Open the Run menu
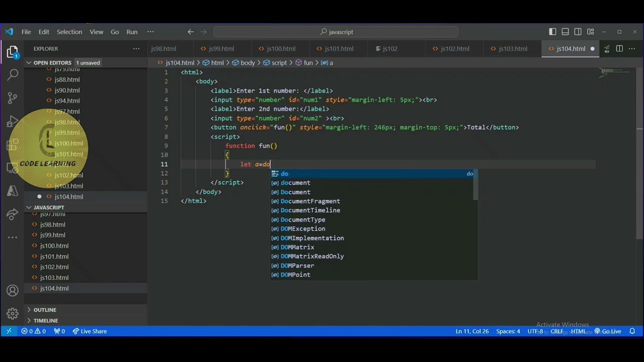644x362 pixels. pyautogui.click(x=132, y=32)
